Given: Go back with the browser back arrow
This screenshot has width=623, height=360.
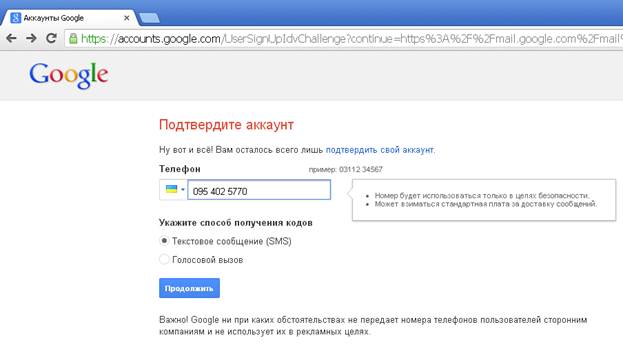Looking at the screenshot, I should (11, 38).
